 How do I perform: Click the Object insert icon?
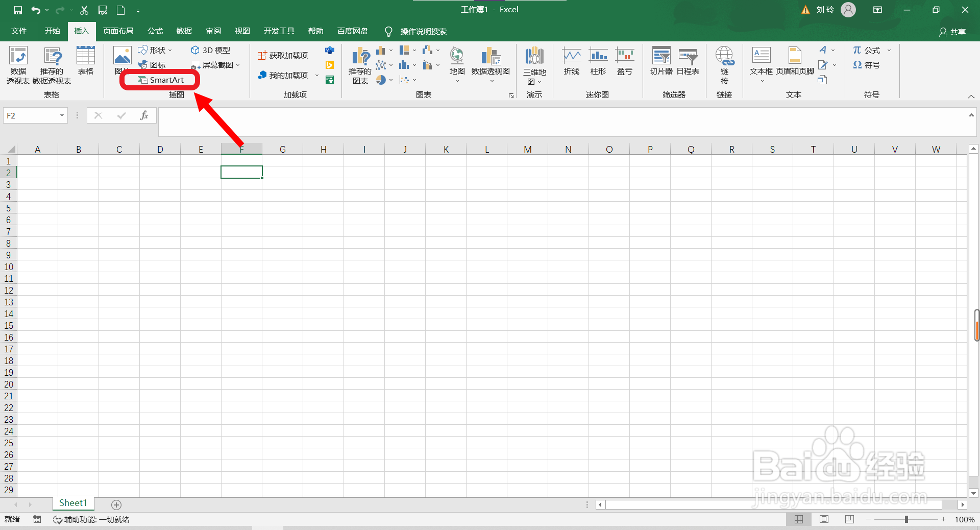coord(822,80)
